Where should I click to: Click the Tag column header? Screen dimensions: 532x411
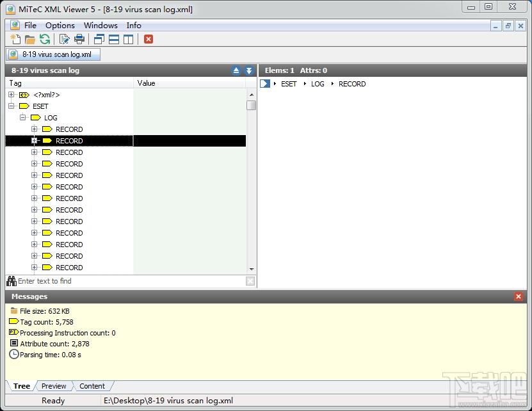(x=70, y=83)
